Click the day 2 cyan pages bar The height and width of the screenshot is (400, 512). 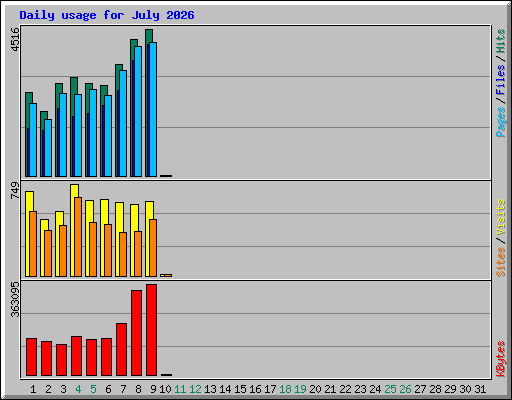click(48, 148)
